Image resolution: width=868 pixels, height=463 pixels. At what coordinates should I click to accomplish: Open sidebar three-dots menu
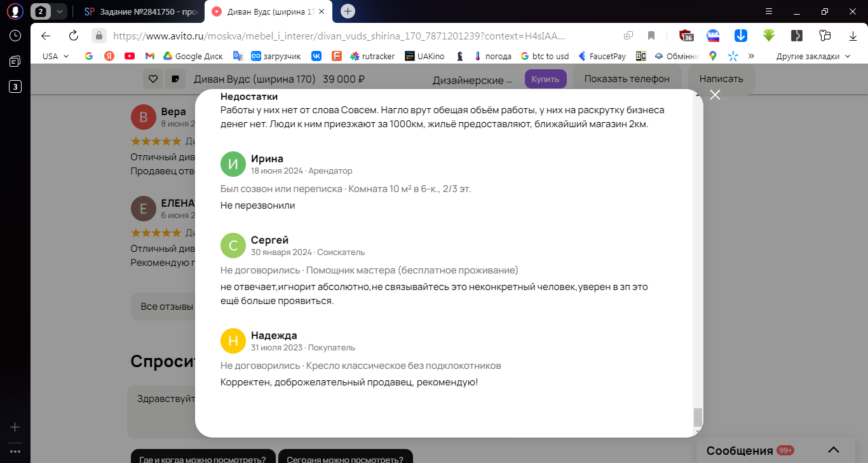[15, 452]
